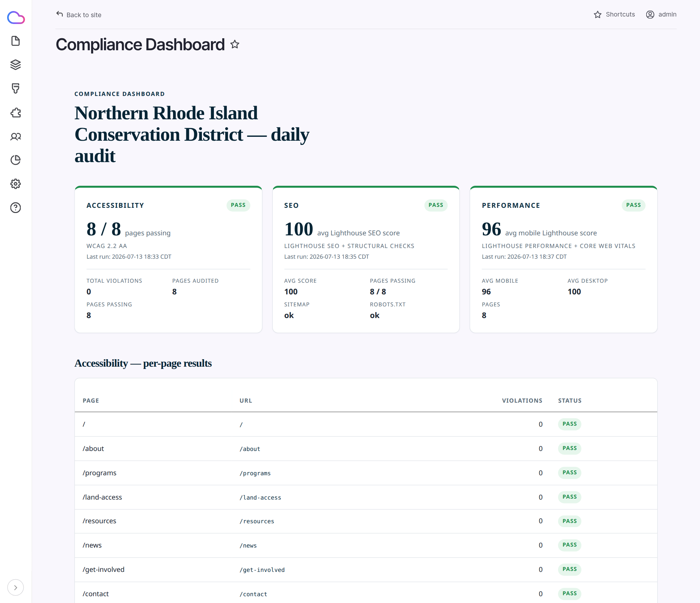Click the ACCESSIBILITY card heading
The image size is (700, 603).
point(115,206)
